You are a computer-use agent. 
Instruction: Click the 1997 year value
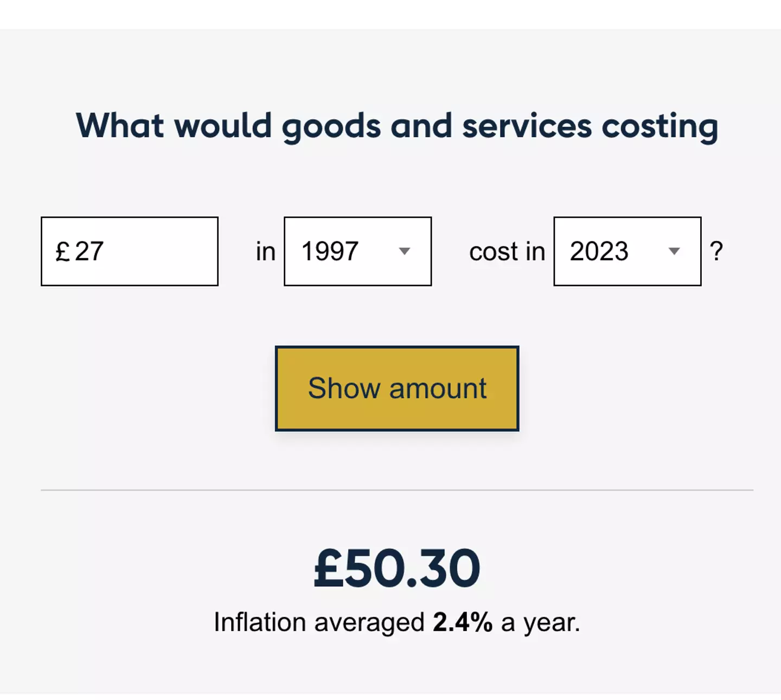(x=331, y=251)
